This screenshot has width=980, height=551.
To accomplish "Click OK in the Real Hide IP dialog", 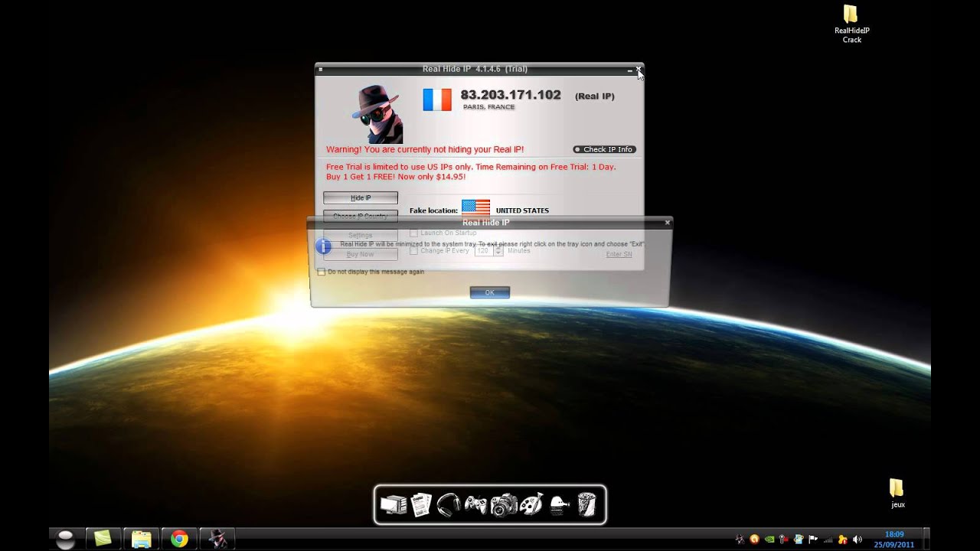I will [489, 292].
